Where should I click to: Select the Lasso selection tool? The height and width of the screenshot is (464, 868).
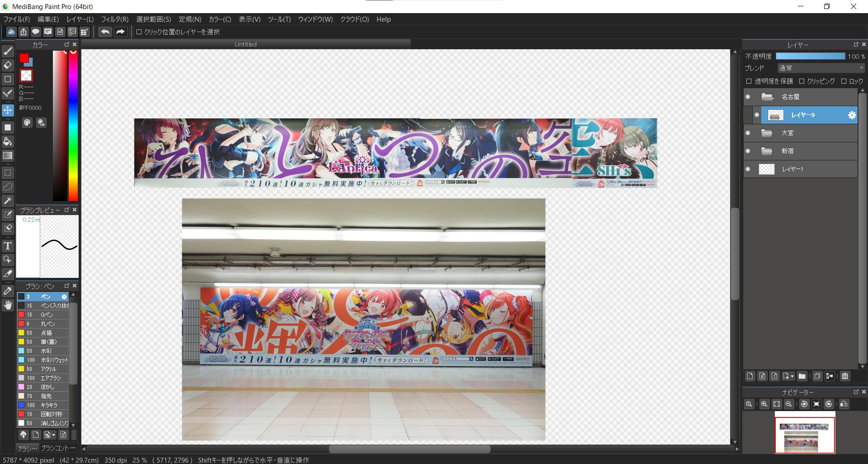pyautogui.click(x=8, y=187)
